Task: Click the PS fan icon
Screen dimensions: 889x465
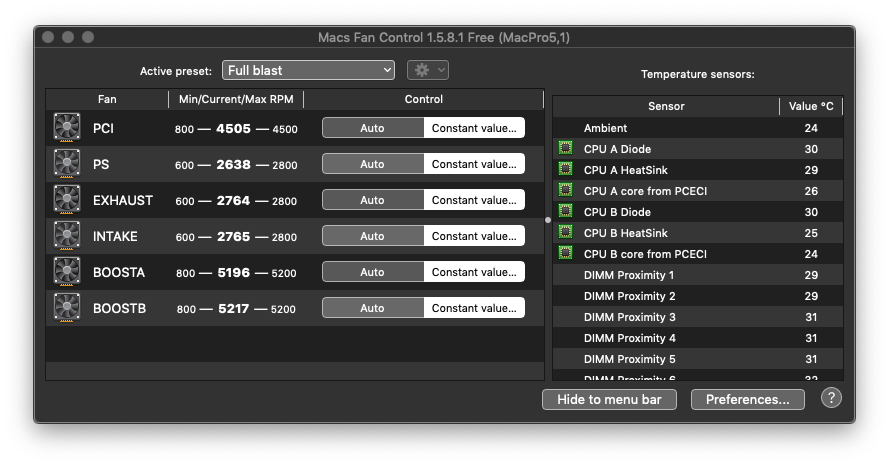Action: (x=67, y=163)
